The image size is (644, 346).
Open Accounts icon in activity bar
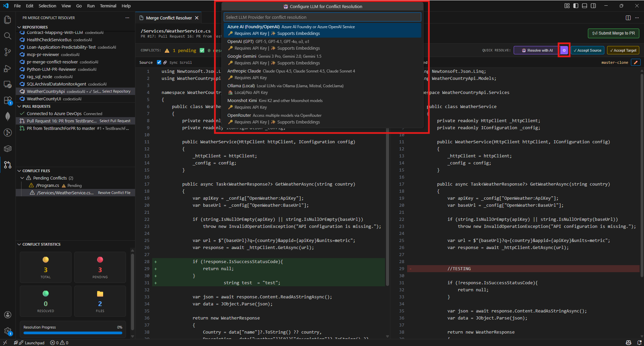[x=7, y=315]
